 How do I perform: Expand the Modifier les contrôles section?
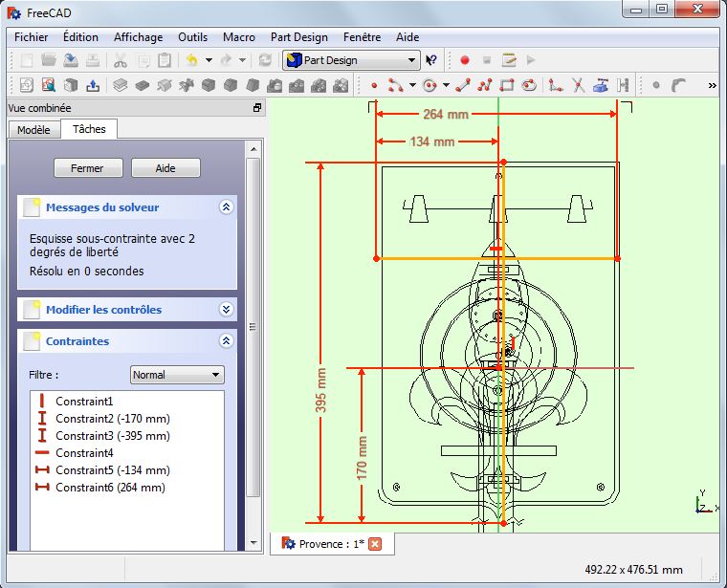(x=226, y=310)
